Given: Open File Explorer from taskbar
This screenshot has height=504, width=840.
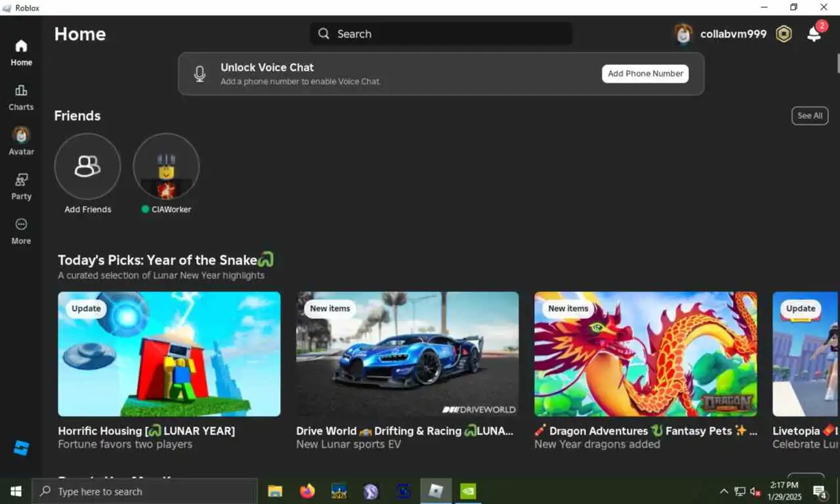Looking at the screenshot, I should click(x=275, y=491).
